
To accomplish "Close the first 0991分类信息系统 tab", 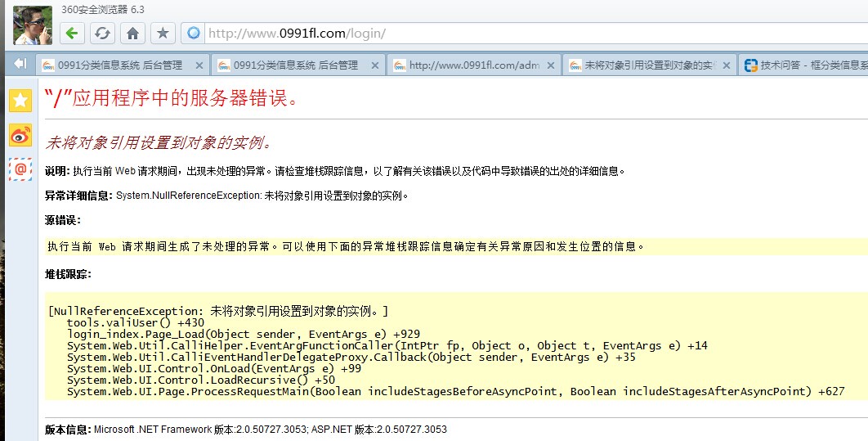I will 199,65.
